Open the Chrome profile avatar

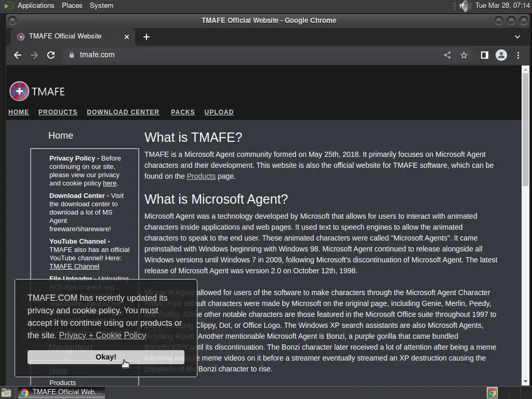(x=501, y=55)
